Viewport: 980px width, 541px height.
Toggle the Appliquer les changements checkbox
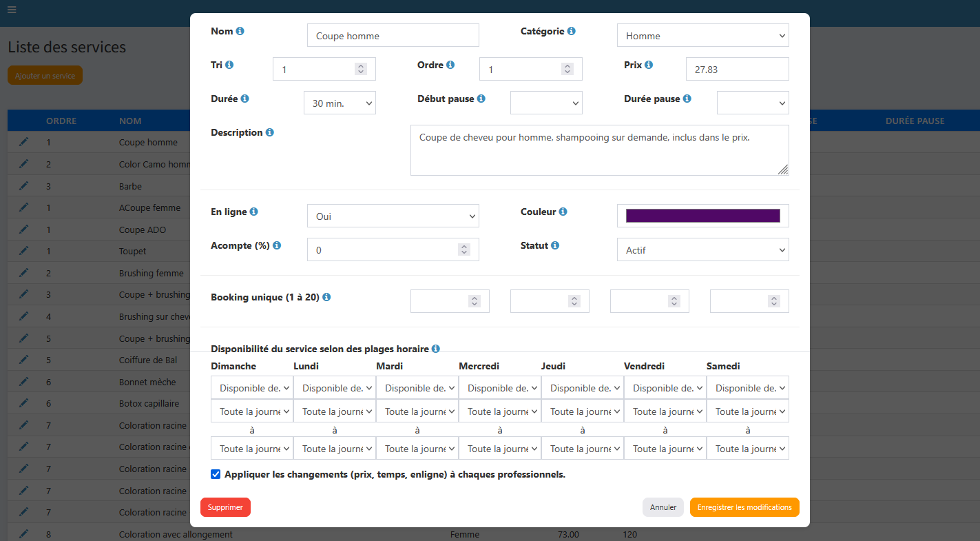click(x=216, y=474)
